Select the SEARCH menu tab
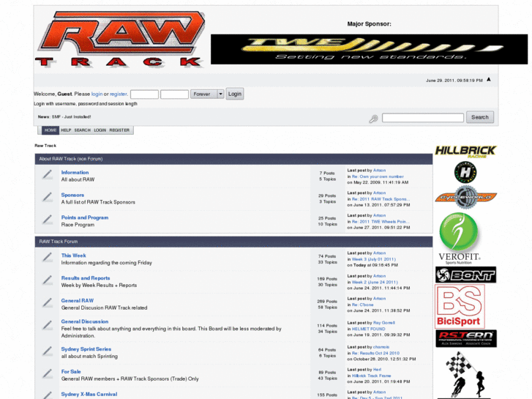Viewport: 532px width, 399px height. (x=83, y=130)
